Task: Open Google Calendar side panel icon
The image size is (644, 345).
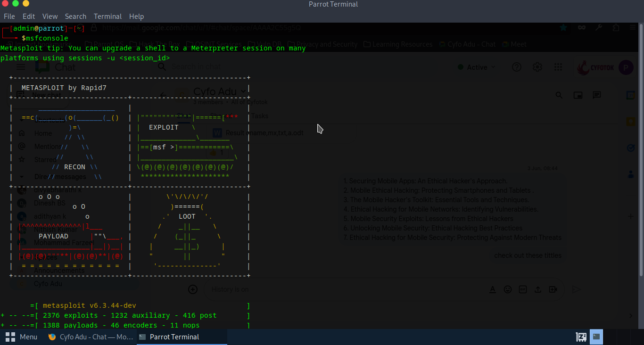Action: [x=630, y=95]
